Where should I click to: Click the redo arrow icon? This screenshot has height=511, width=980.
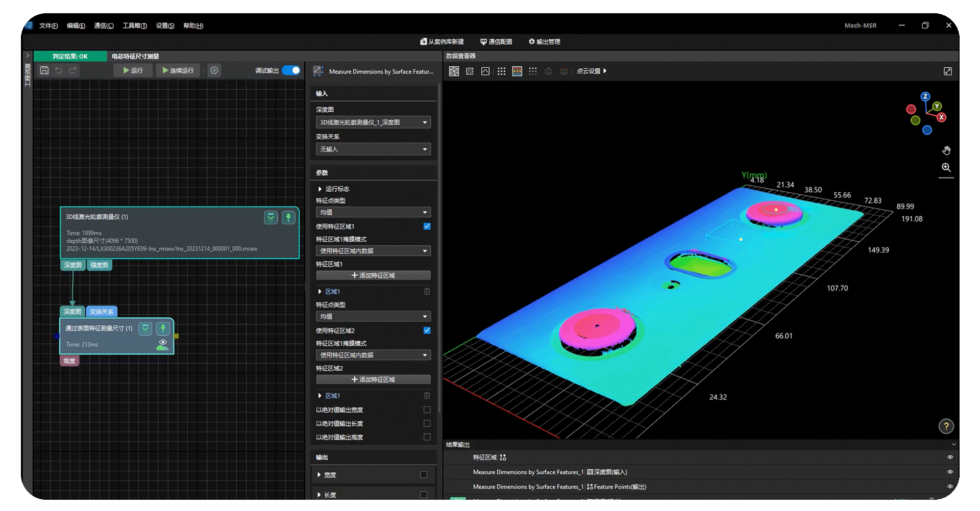pyautogui.click(x=73, y=70)
